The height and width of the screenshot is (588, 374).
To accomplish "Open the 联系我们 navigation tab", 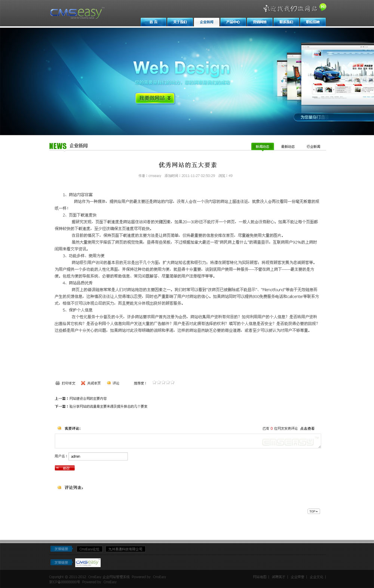I will click(286, 22).
